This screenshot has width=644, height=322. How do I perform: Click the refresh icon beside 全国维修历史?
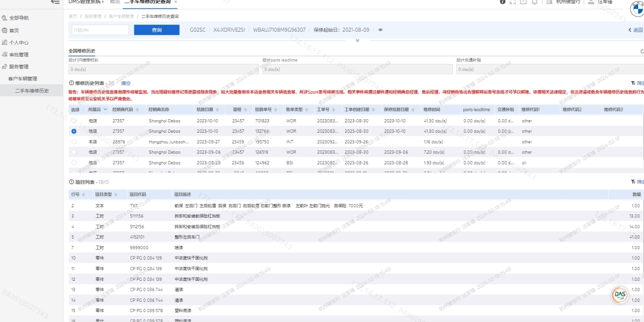coord(642,51)
